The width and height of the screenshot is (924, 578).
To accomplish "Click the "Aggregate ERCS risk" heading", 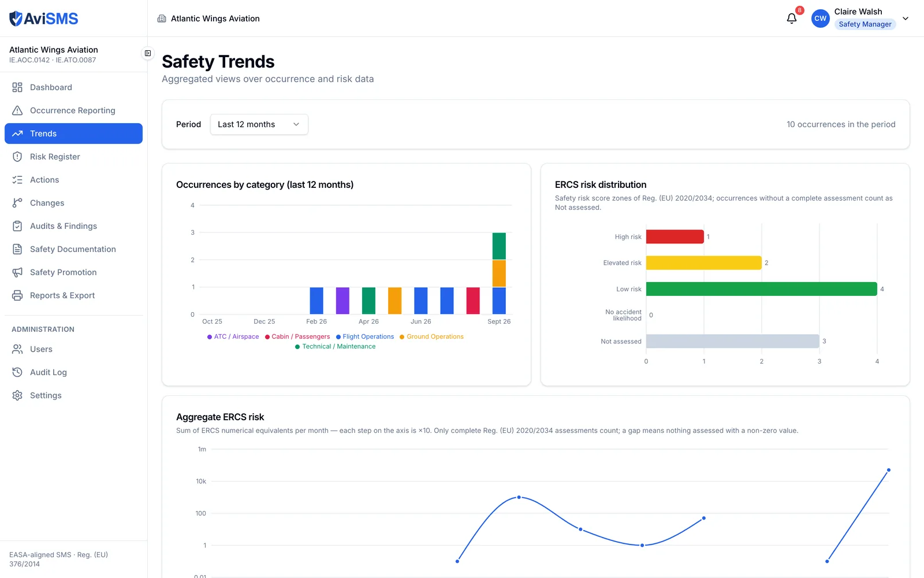I will click(x=220, y=417).
